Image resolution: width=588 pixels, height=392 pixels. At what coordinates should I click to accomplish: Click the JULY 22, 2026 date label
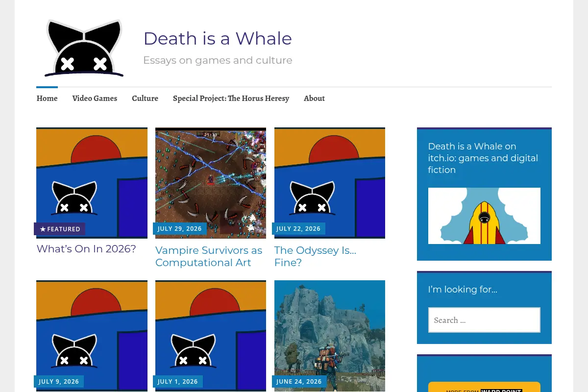tap(298, 229)
